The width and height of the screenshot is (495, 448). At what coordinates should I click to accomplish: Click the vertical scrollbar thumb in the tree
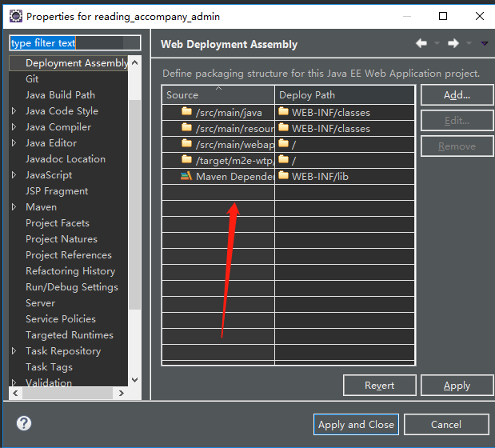tap(135, 205)
